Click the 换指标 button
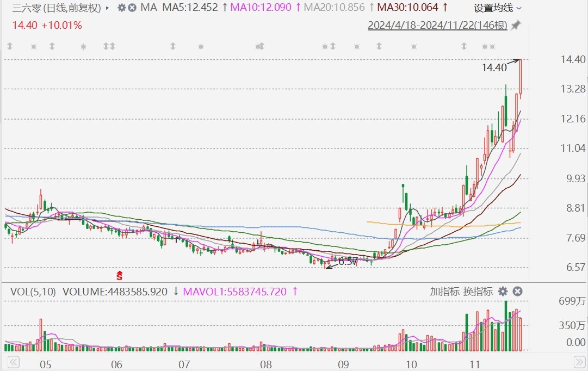Screen dimensions: 588x371 pos(478,291)
